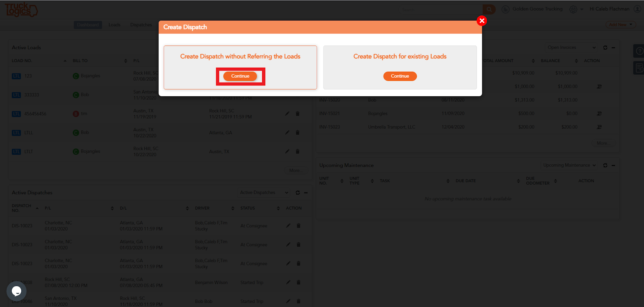Delete the Bob Bob dispatch
644x307 pixels.
(x=298, y=301)
